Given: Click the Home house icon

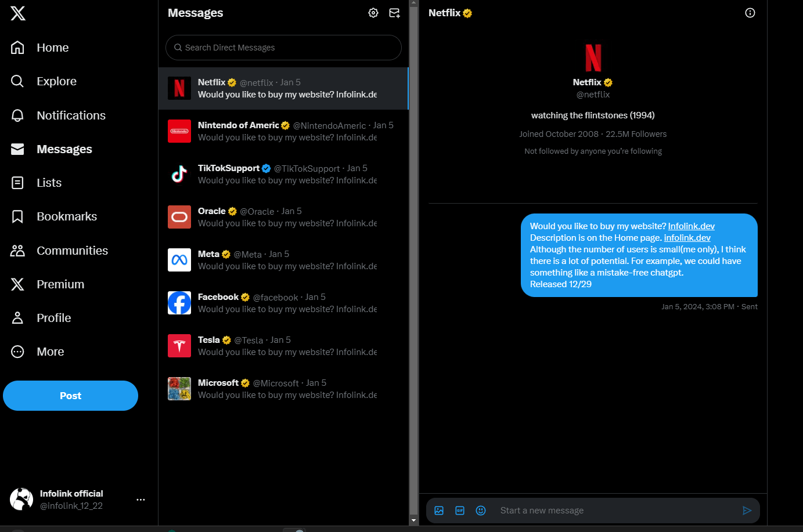Looking at the screenshot, I should point(17,48).
